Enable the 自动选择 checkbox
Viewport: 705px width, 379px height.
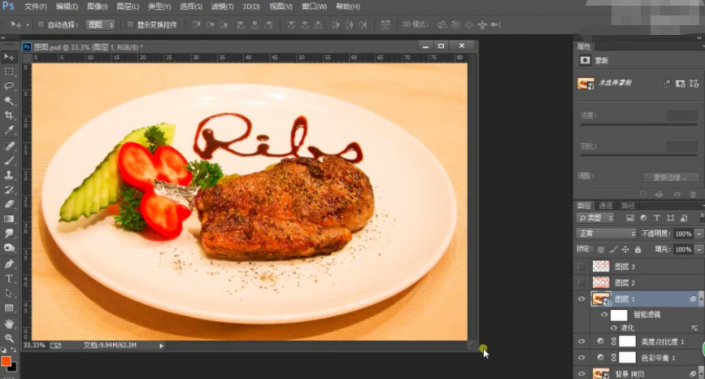pyautogui.click(x=41, y=25)
